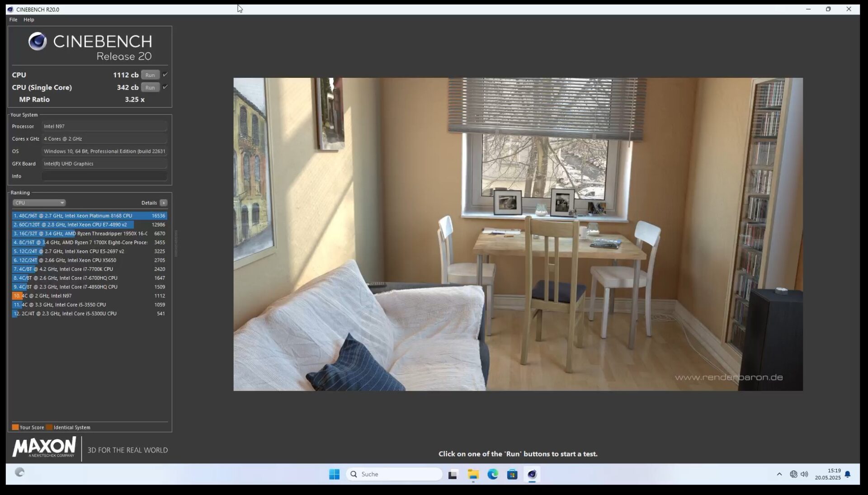Toggle the CPU Single Core checkbox
This screenshot has width=868, height=495.
click(x=165, y=87)
